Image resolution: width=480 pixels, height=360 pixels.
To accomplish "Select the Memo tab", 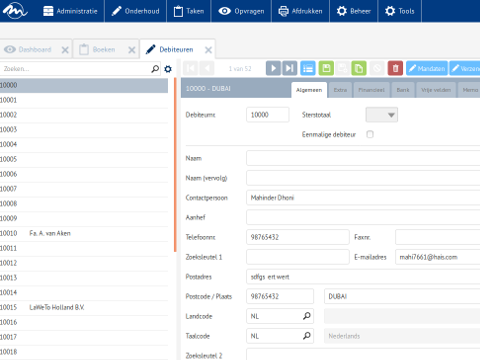I will coord(469,90).
